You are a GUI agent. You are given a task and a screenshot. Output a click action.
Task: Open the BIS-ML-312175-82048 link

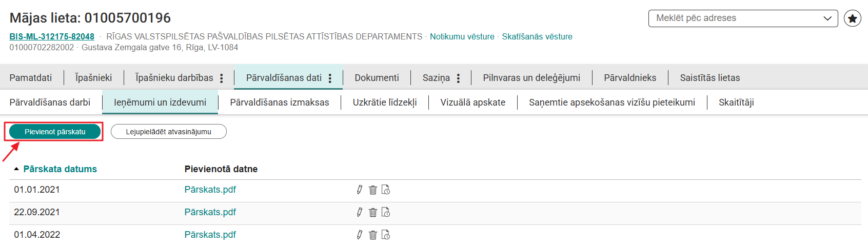(x=52, y=37)
